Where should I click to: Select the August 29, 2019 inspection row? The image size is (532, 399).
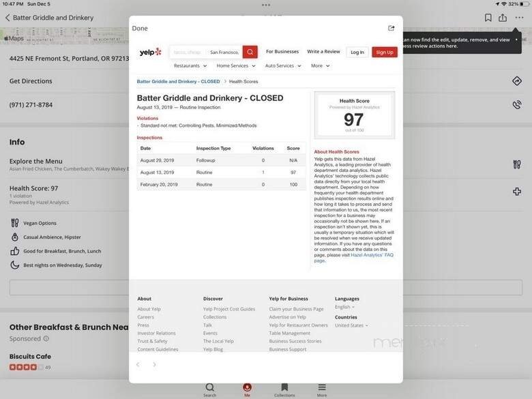(x=221, y=160)
